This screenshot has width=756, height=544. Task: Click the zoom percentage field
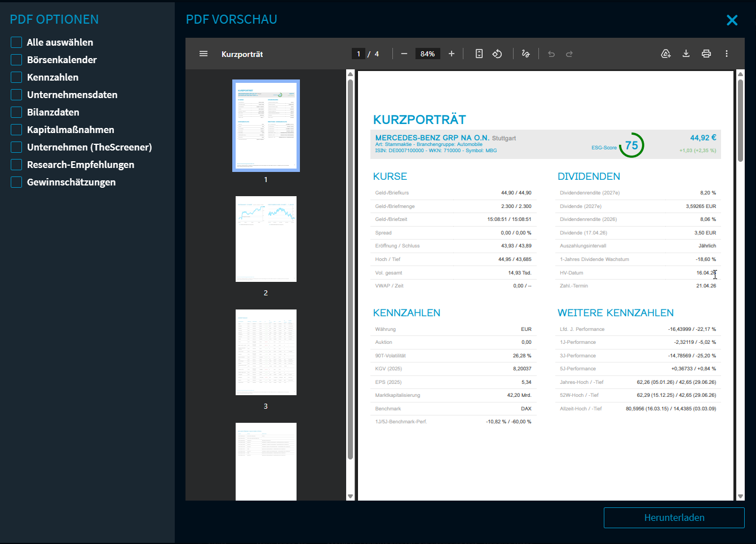point(428,54)
